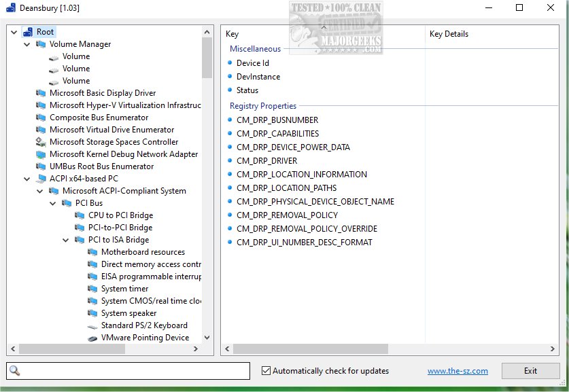Click the Composite Bus Enumerator icon

coord(41,118)
